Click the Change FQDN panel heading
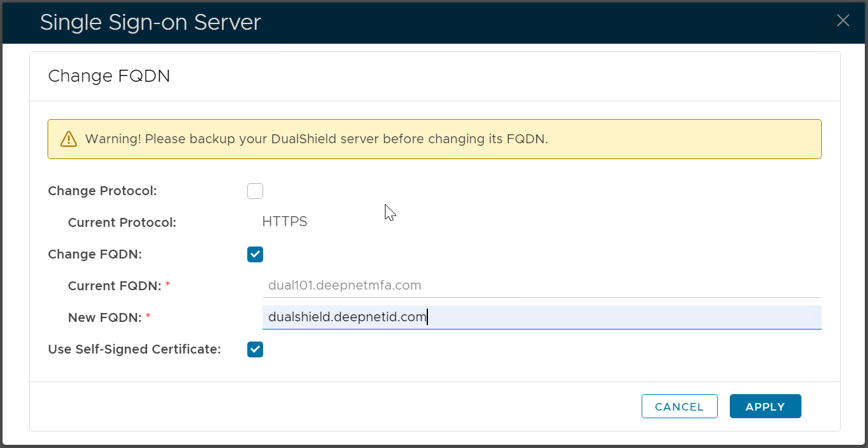 (109, 76)
